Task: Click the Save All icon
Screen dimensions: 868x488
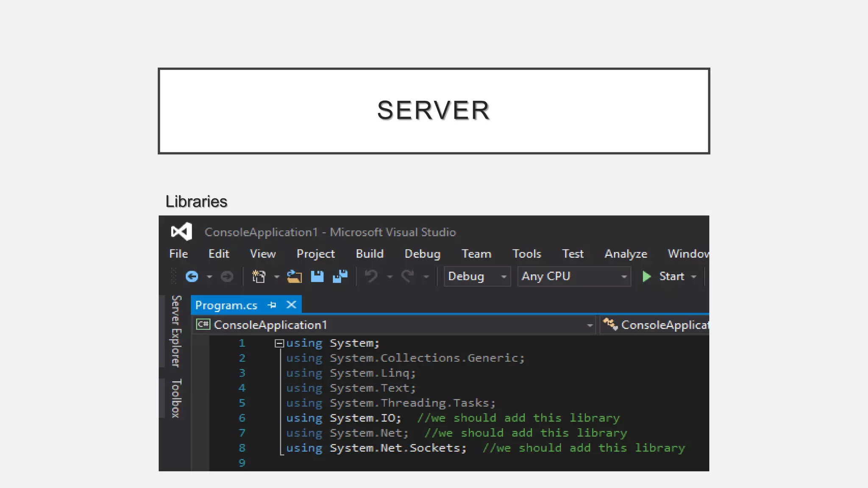Action: pyautogui.click(x=340, y=277)
